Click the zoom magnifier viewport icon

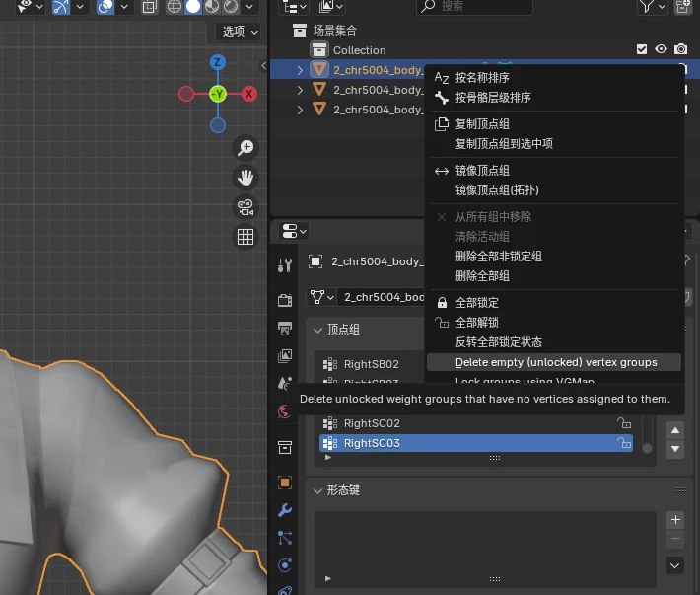coord(245,148)
